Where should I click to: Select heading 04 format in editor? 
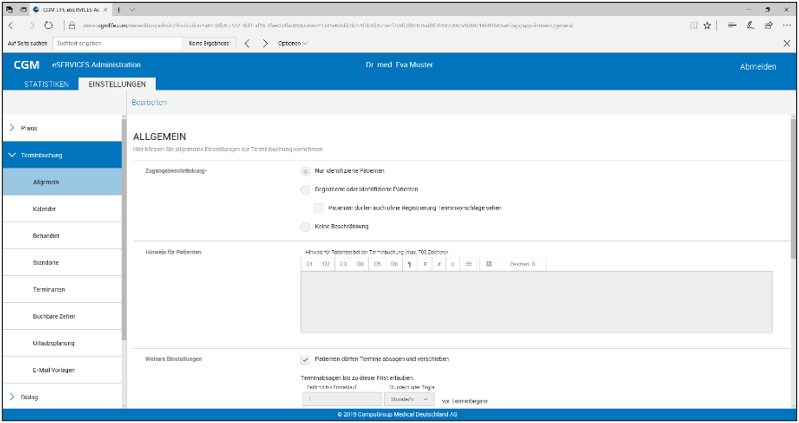click(x=360, y=264)
